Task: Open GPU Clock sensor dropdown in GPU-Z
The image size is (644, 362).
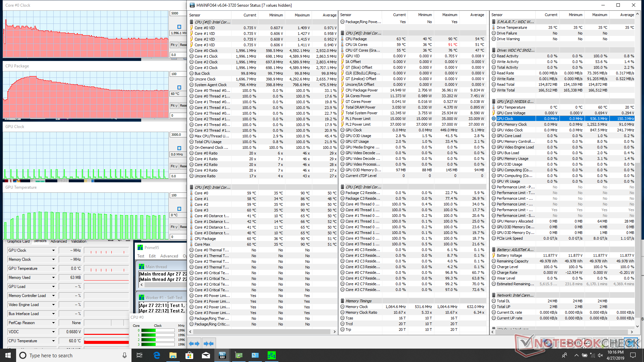Action: point(53,250)
